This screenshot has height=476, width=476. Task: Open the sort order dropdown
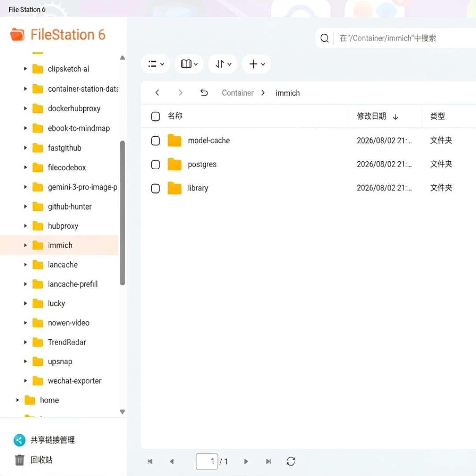(x=223, y=64)
